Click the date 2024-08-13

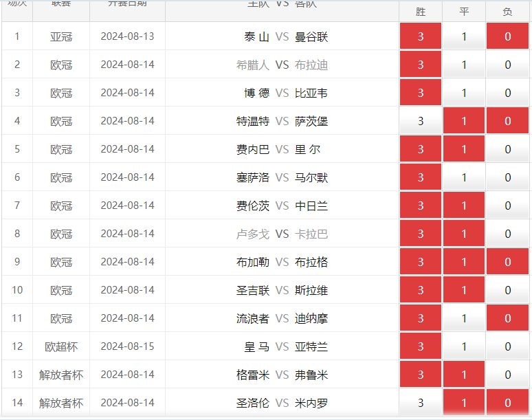coord(127,36)
